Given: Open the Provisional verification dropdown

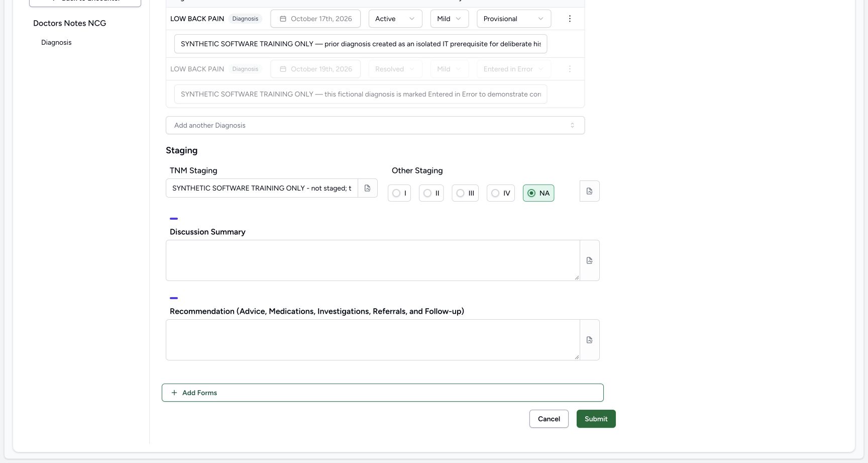Looking at the screenshot, I should (514, 19).
